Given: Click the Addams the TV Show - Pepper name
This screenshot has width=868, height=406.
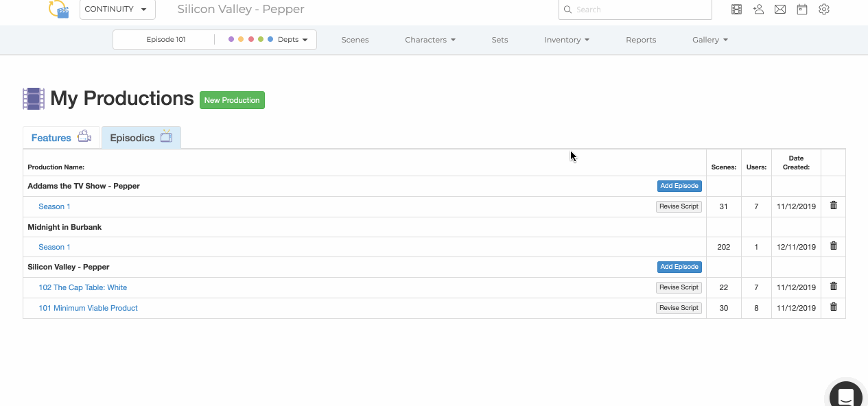Looking at the screenshot, I should click(84, 186).
